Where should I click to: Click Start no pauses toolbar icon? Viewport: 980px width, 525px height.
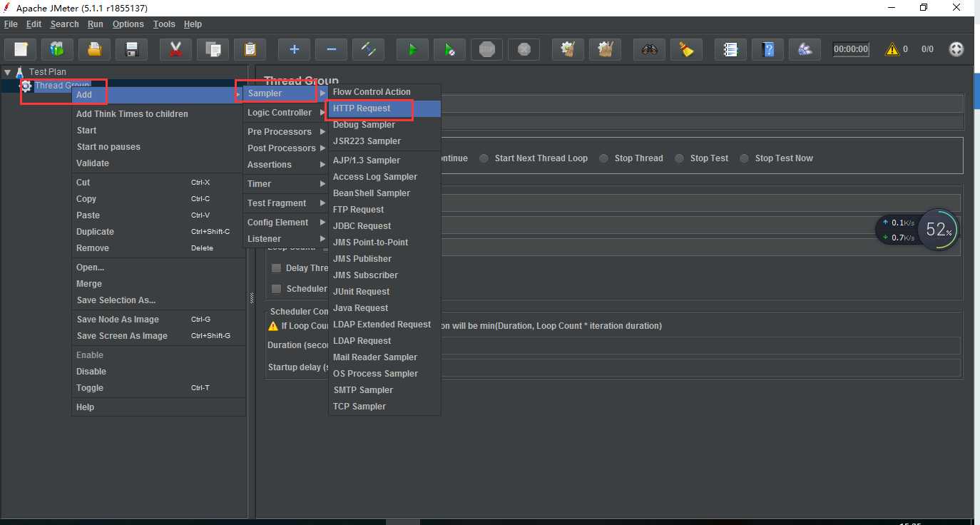[449, 49]
